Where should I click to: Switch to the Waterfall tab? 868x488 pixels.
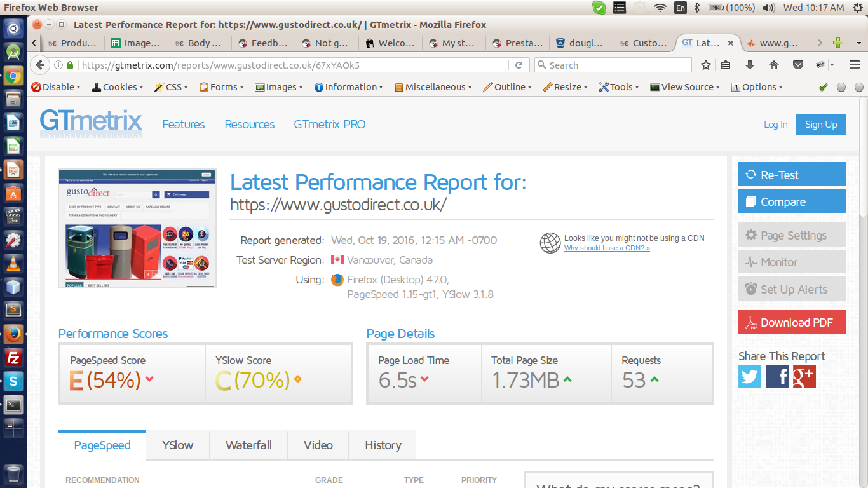(248, 445)
